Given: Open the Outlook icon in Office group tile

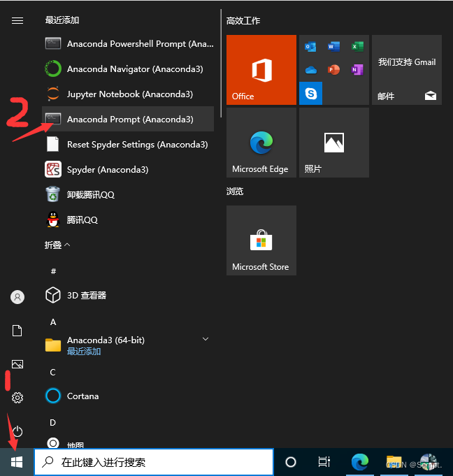Looking at the screenshot, I should tap(310, 46).
